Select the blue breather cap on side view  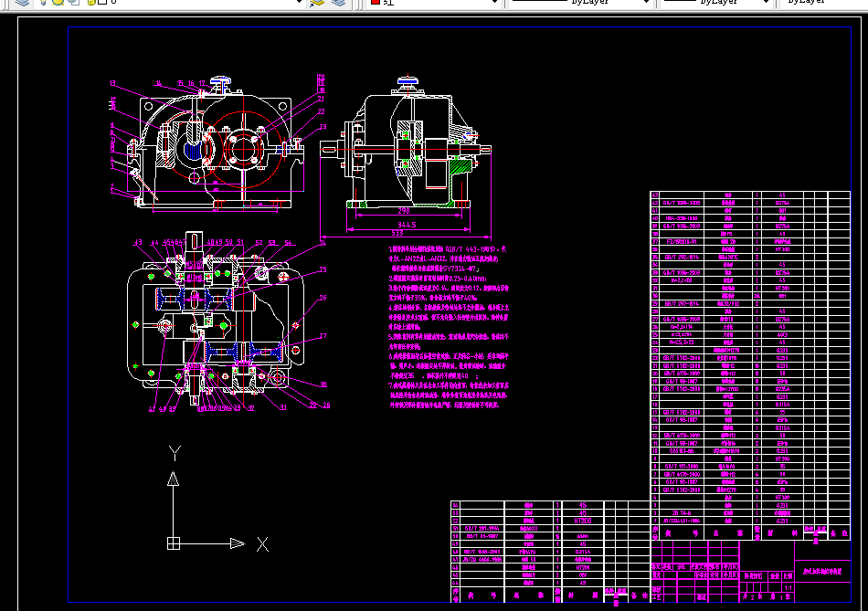tap(408, 82)
